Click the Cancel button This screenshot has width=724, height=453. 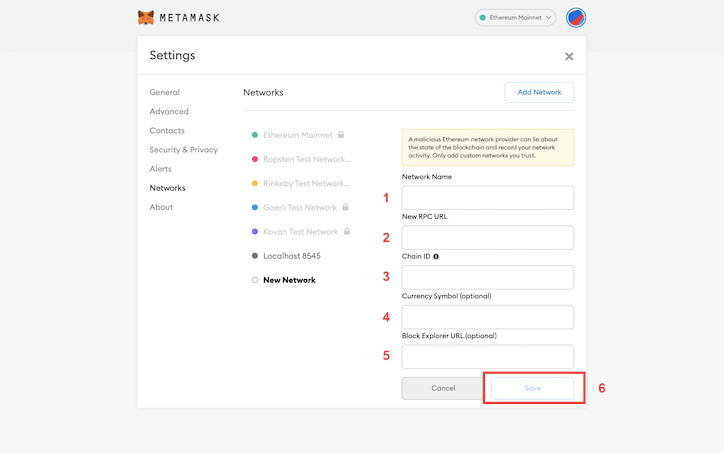point(443,387)
